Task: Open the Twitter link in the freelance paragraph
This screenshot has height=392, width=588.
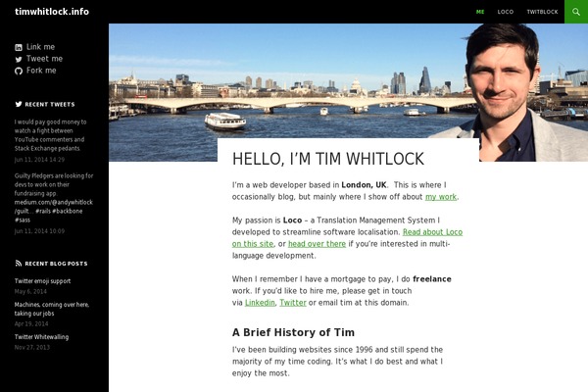Action: click(293, 303)
